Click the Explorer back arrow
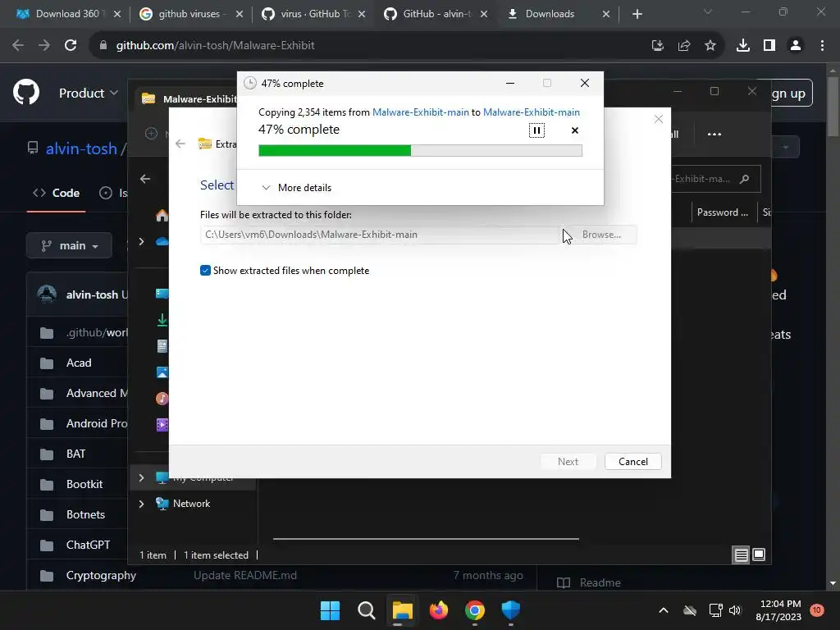The width and height of the screenshot is (840, 630). pyautogui.click(x=145, y=179)
